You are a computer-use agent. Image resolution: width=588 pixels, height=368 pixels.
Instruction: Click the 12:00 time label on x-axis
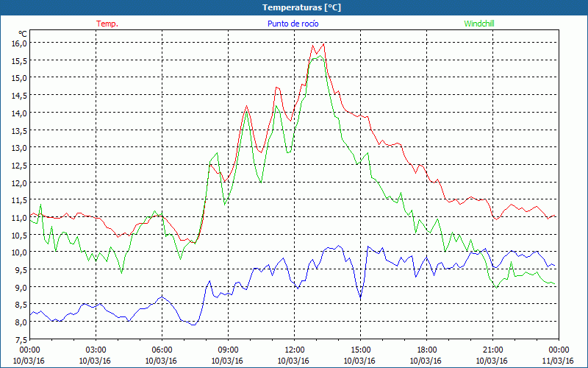click(x=294, y=350)
